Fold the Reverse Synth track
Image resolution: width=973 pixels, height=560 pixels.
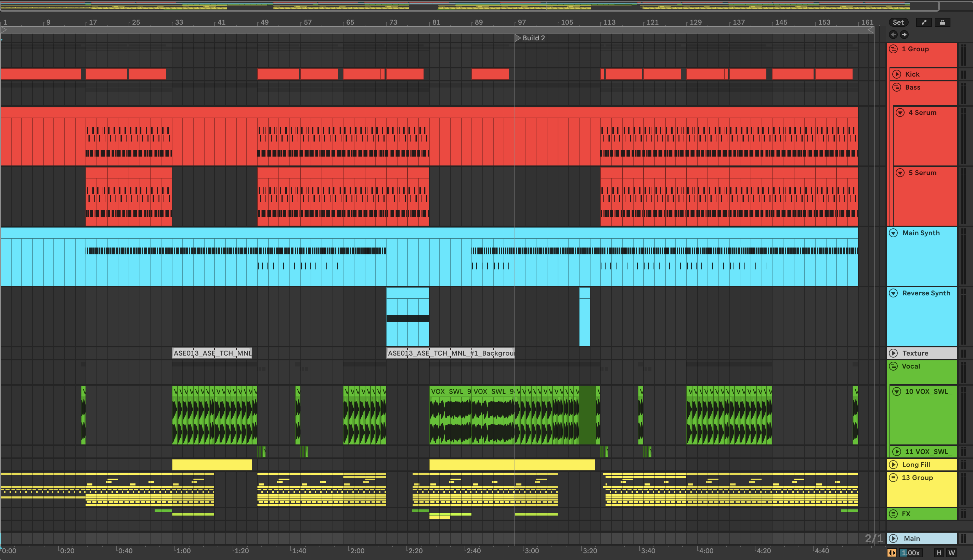point(893,293)
